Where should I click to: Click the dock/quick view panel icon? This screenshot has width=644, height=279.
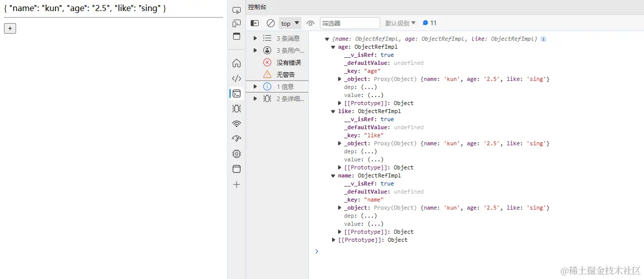pyautogui.click(x=237, y=36)
